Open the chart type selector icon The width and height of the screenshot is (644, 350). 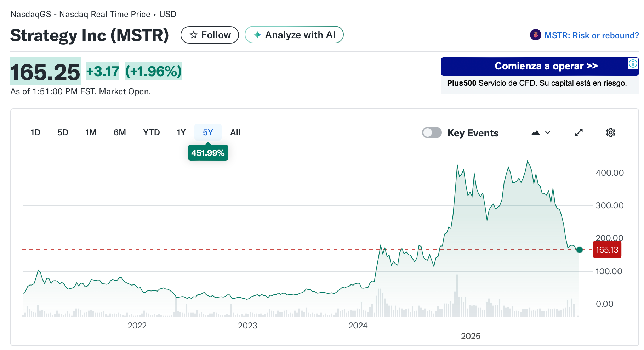click(x=535, y=132)
